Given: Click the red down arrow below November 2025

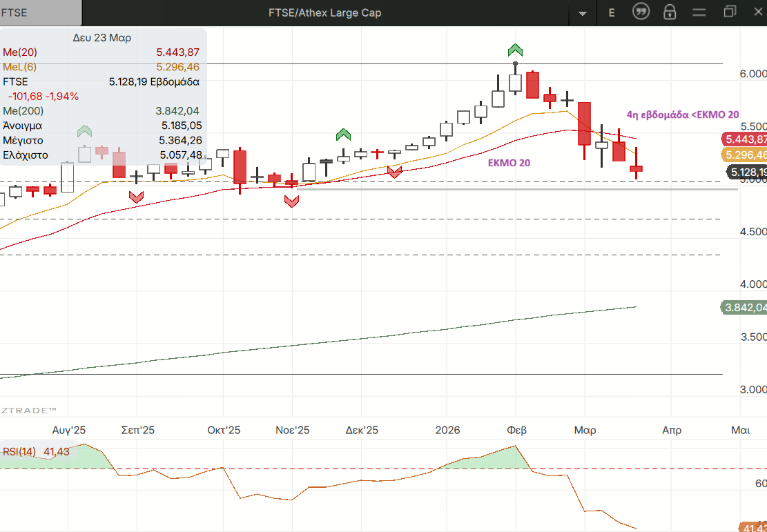Looking at the screenshot, I should pos(291,201).
